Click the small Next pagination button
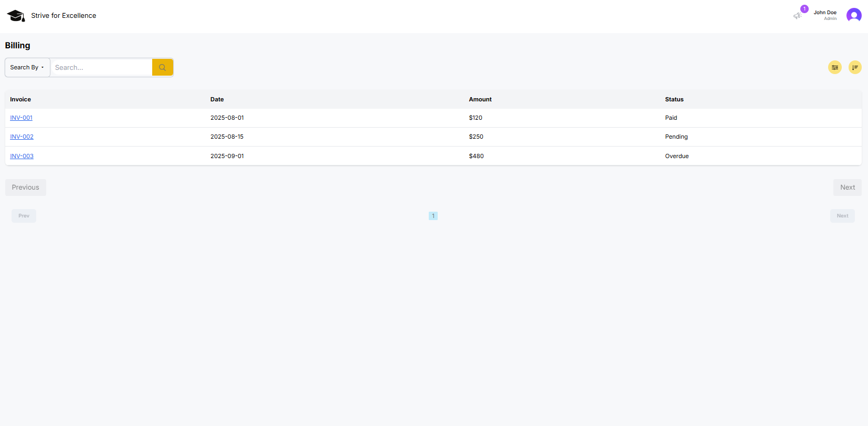868x426 pixels. (842, 216)
